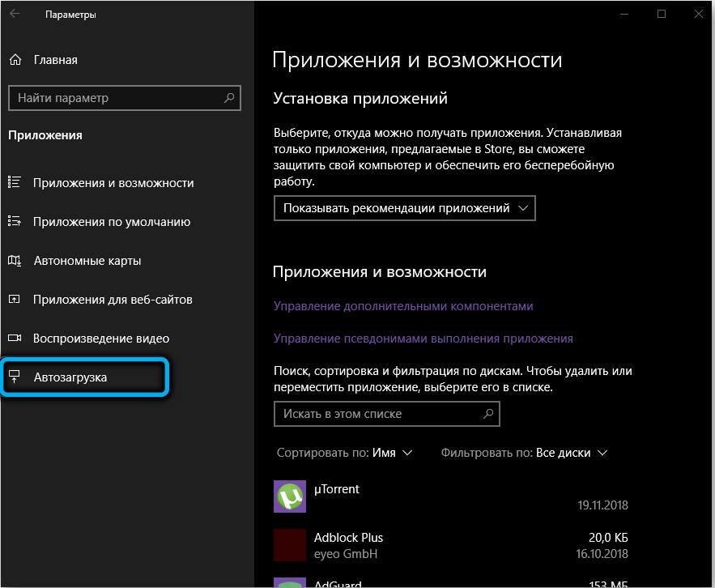Click the Автозагрузка startup icon
The width and height of the screenshot is (715, 588).
15,377
